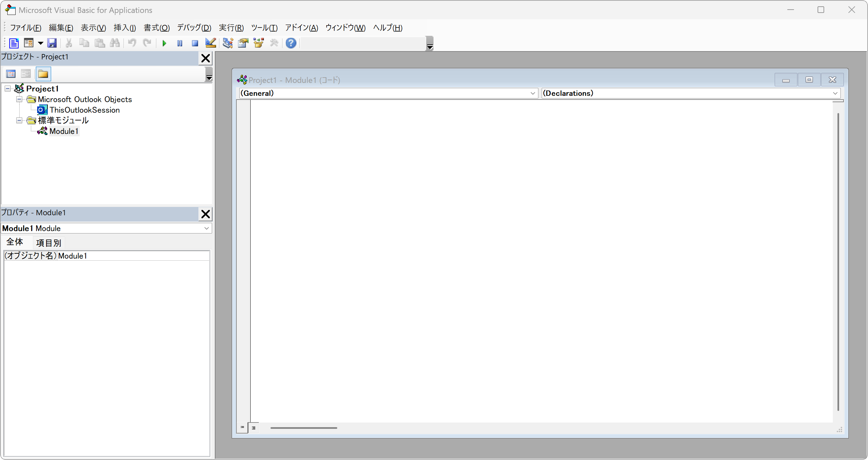Toggle Folders view in Project pane

pos(43,74)
